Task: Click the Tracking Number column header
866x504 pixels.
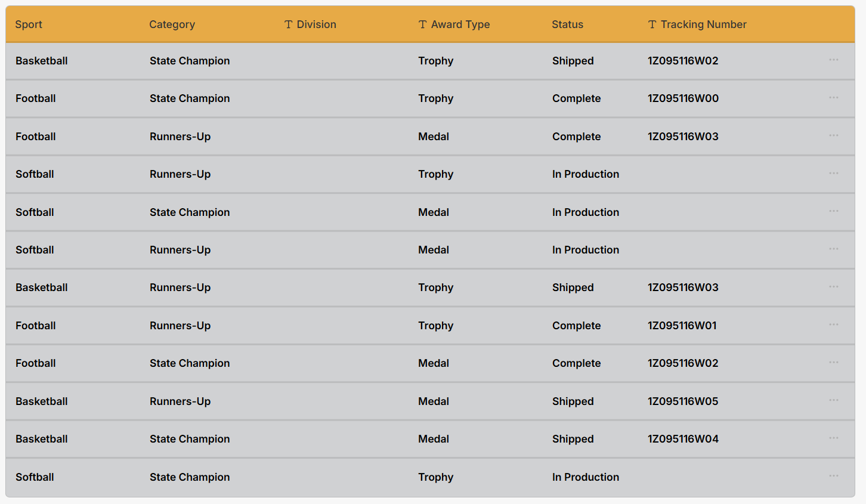Action: [x=703, y=24]
